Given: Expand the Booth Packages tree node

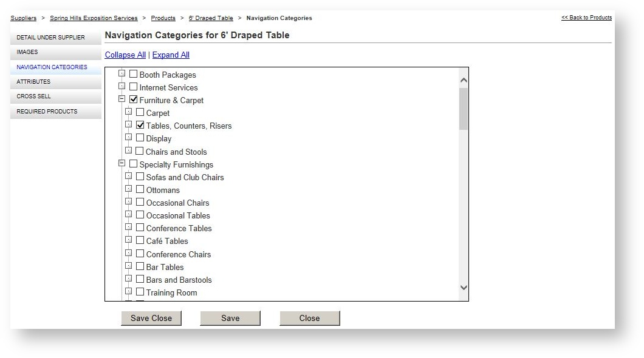Looking at the screenshot, I should pyautogui.click(x=122, y=73).
